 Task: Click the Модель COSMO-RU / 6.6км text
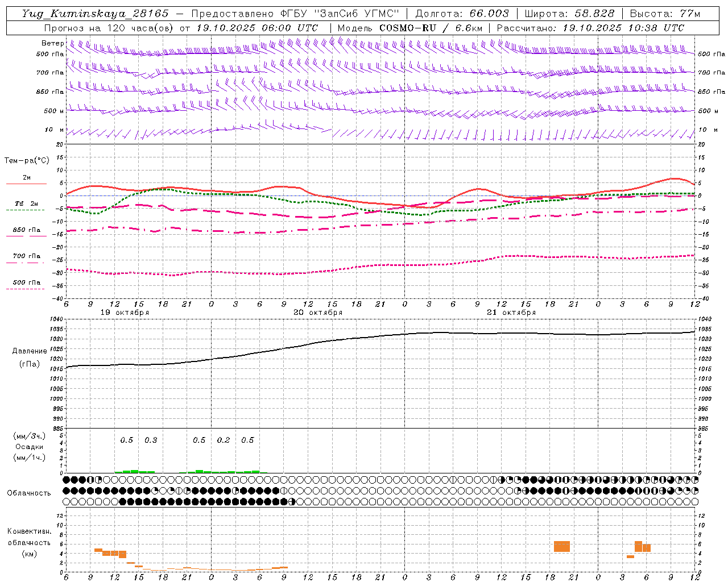(x=410, y=28)
